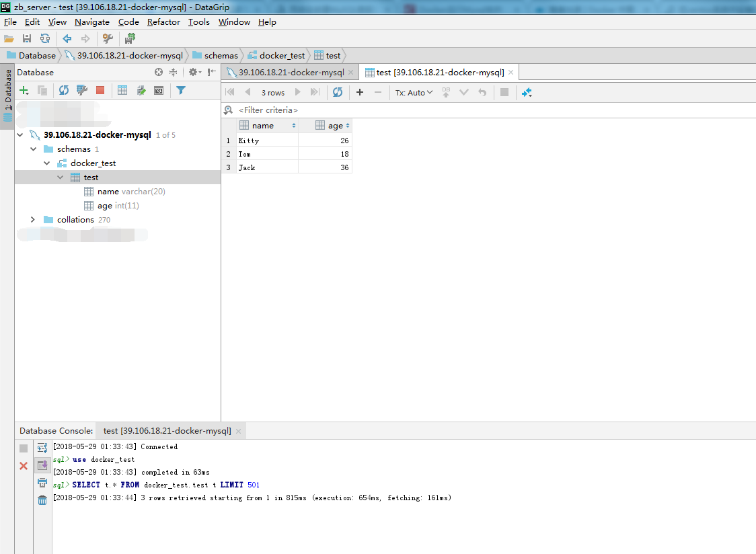756x554 pixels.
Task: Select name varchar(20) column in tree
Action: pyautogui.click(x=124, y=192)
